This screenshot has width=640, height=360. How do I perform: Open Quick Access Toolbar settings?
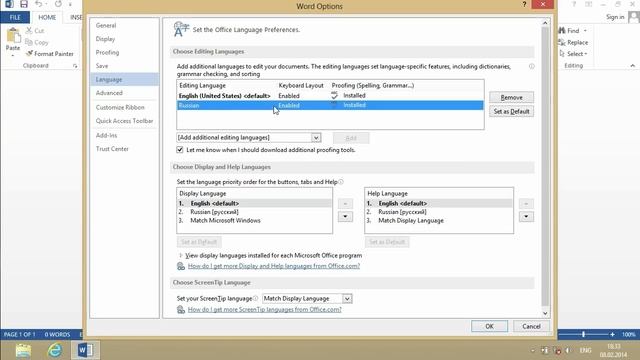pos(124,121)
